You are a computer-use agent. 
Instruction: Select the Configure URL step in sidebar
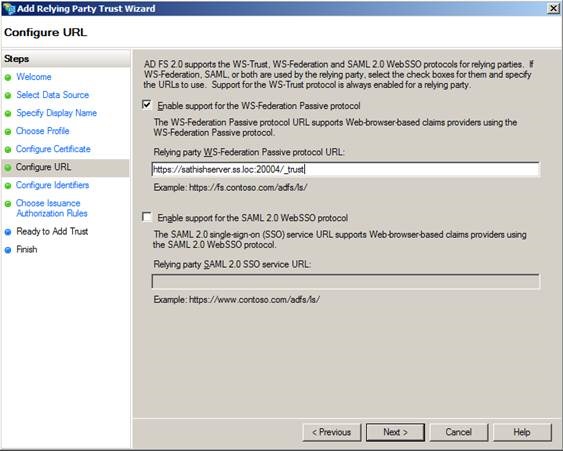coord(43,167)
